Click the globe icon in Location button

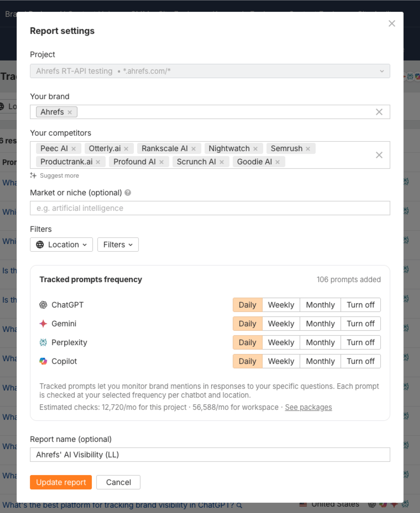40,245
